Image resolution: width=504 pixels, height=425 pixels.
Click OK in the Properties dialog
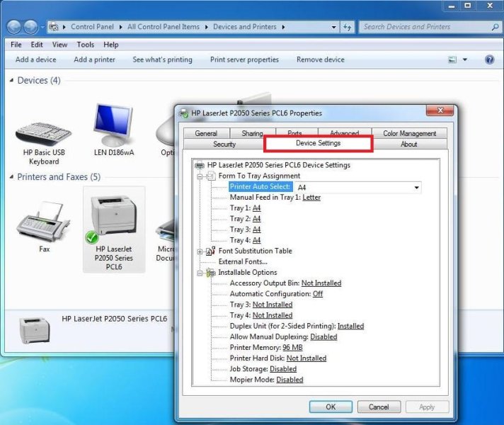(x=331, y=407)
